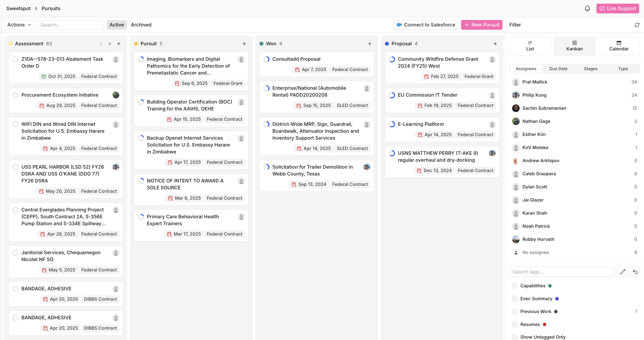Open the Pursuits breadcrumb
This screenshot has height=340, width=644.
51,9
